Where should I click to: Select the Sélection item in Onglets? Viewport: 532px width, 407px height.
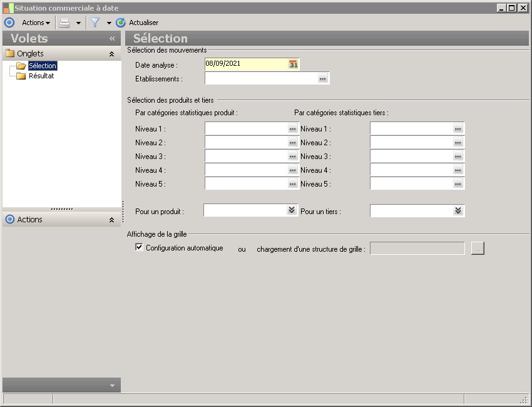click(x=42, y=66)
